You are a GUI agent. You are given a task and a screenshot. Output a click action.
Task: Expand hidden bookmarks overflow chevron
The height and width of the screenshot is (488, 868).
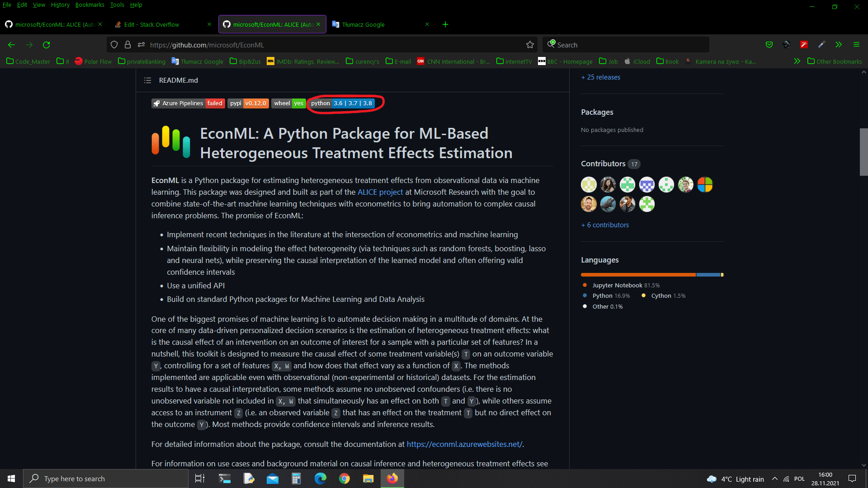pyautogui.click(x=797, y=61)
